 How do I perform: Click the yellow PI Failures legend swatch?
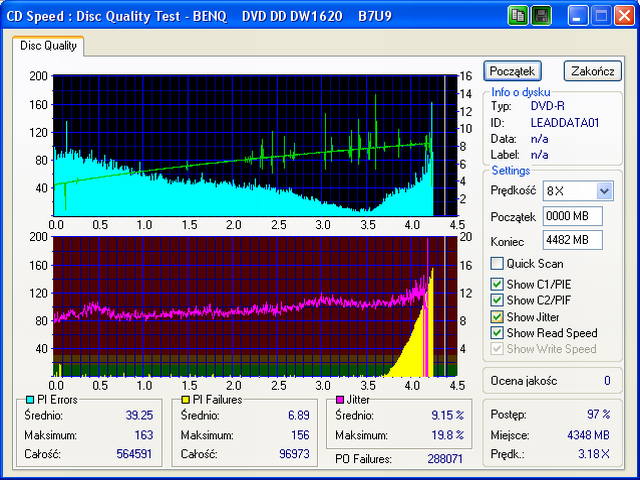pos(186,400)
